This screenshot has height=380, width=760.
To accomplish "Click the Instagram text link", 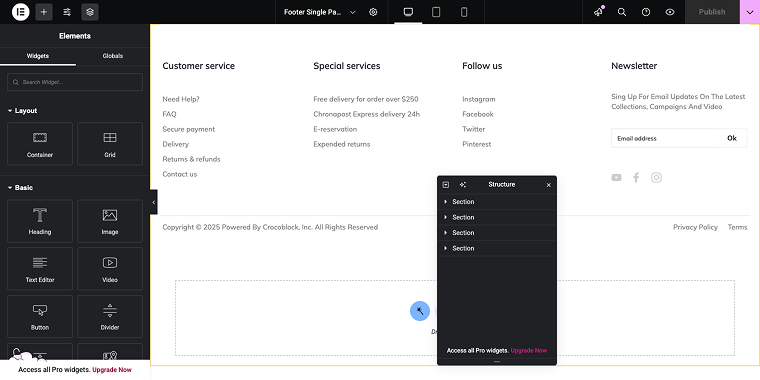I will [x=479, y=99].
